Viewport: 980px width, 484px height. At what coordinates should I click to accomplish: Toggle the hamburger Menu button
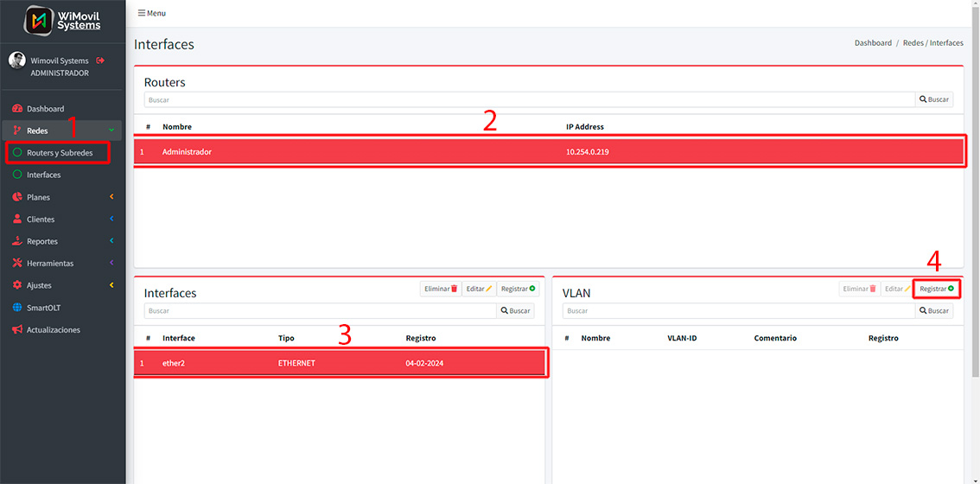152,13
